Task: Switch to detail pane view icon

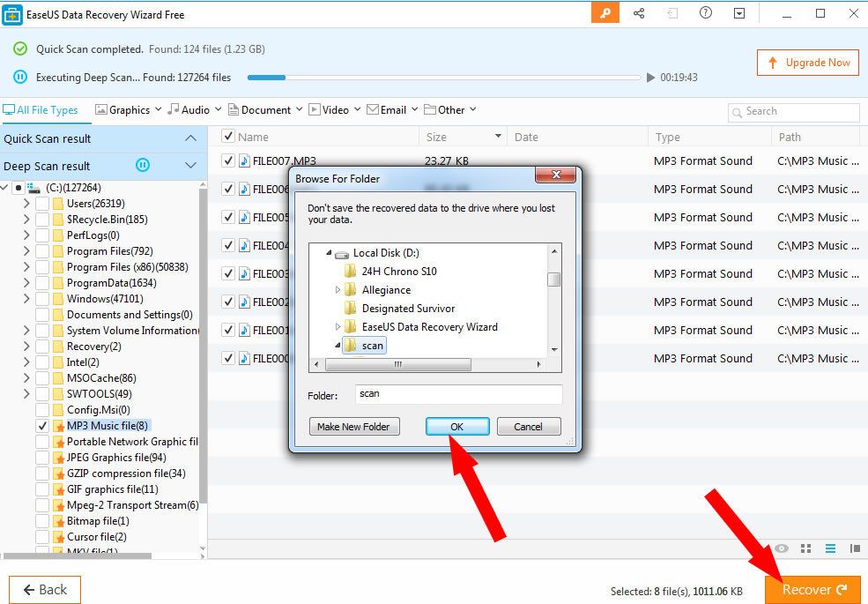Action: point(856,548)
